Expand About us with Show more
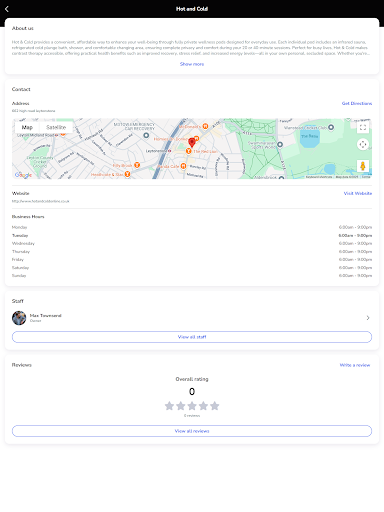This screenshot has width=384, height=512. (x=192, y=64)
